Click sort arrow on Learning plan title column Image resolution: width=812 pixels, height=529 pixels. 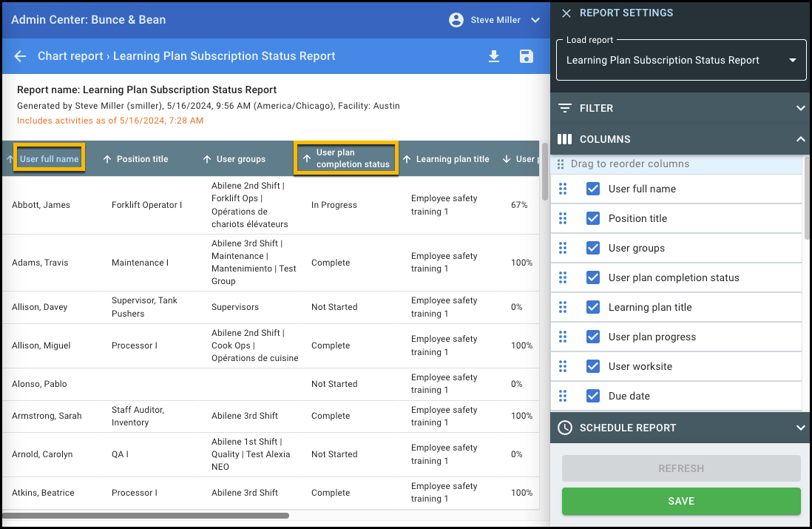click(x=407, y=159)
